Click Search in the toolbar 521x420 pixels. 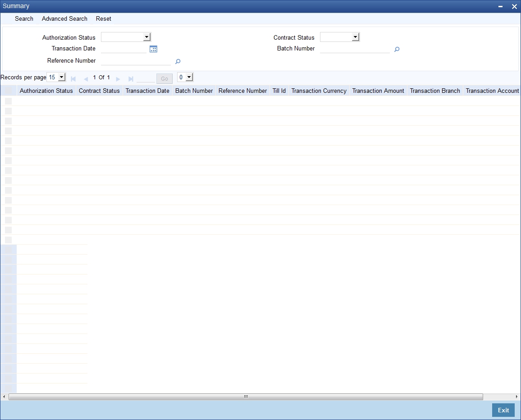click(x=24, y=18)
